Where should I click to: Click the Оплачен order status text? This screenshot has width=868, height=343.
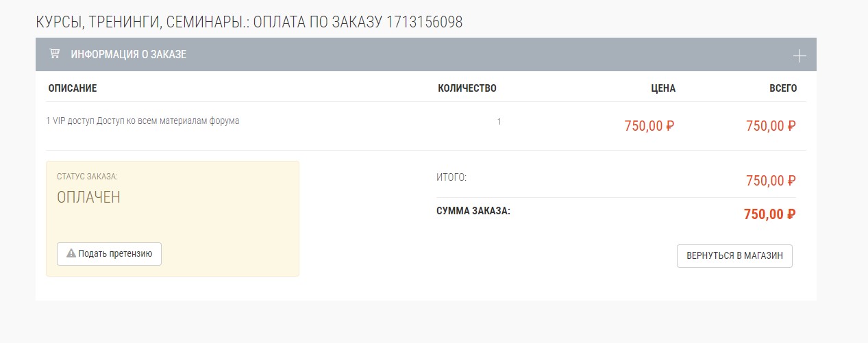coord(88,197)
